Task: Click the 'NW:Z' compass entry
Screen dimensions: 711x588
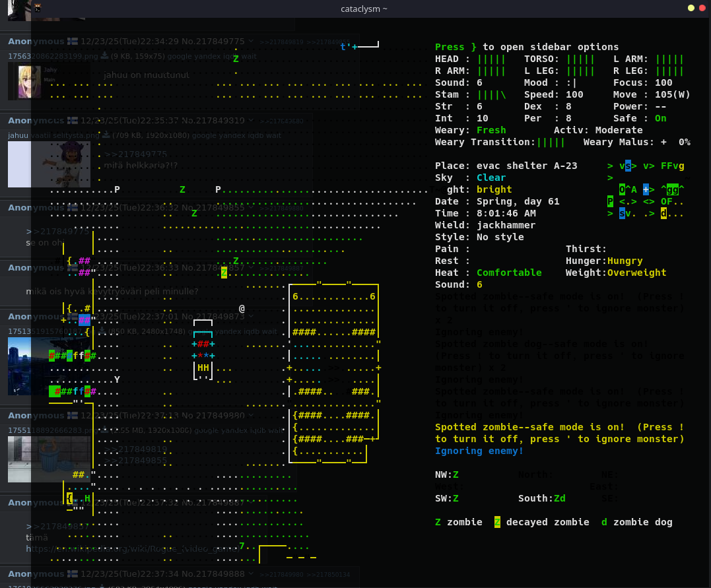Action: (x=447, y=474)
